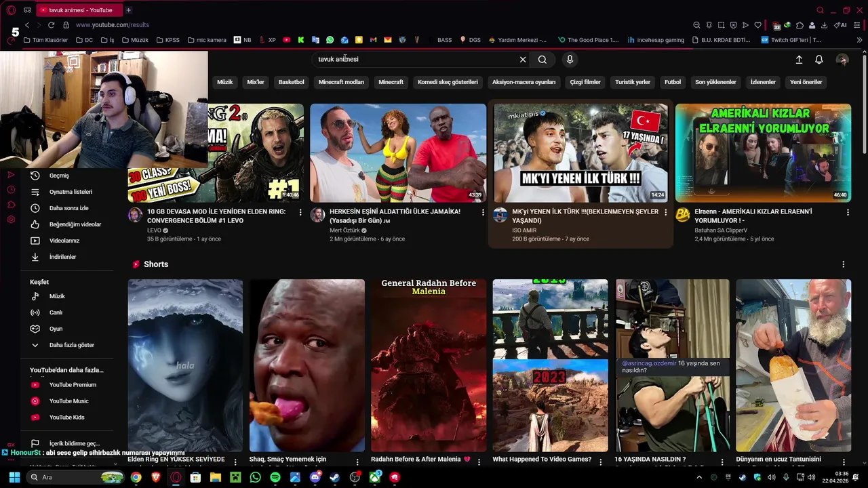
Task: Open options menu for Elden Ring Convergence video
Action: (300, 213)
